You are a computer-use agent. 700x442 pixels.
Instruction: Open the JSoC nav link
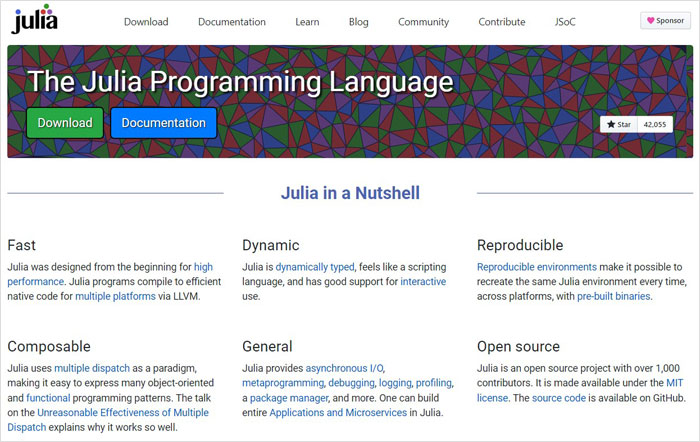point(565,22)
